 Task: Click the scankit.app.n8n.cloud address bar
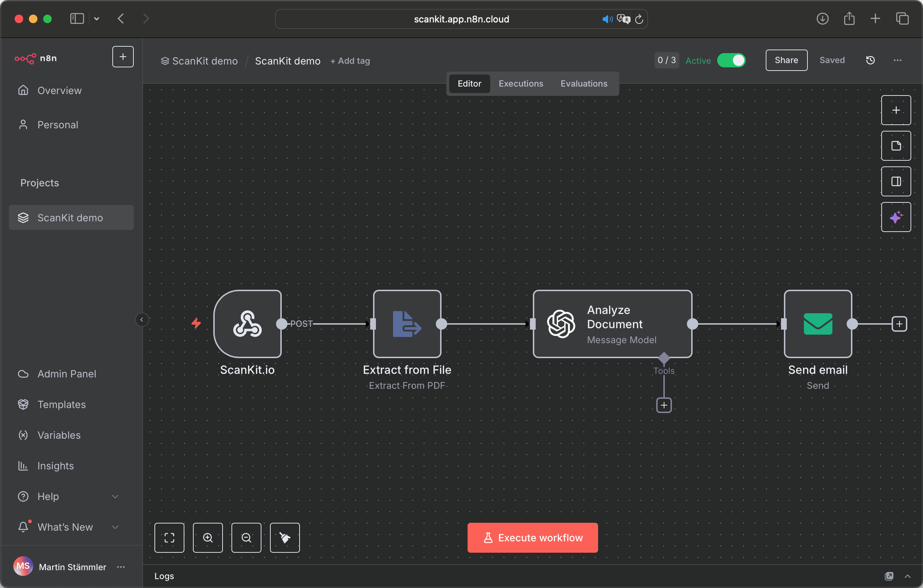tap(461, 19)
